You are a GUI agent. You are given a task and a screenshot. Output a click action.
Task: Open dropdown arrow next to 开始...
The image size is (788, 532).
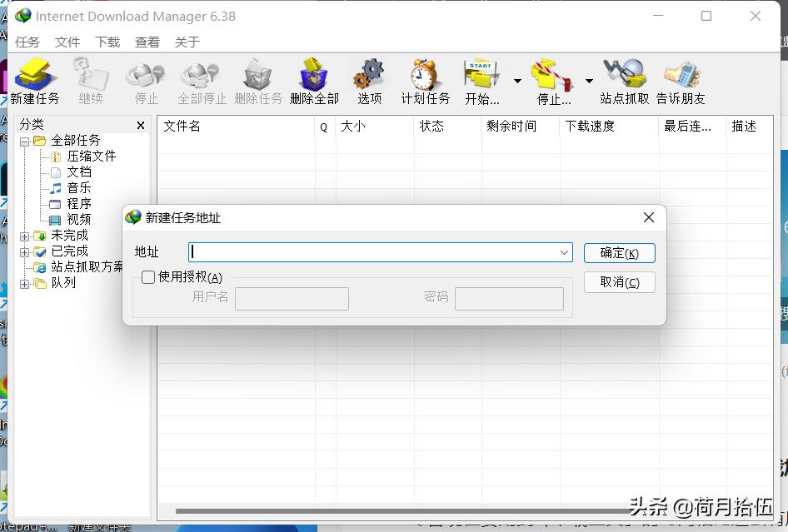tap(517, 81)
